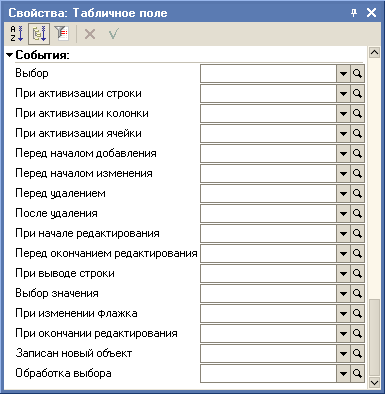
Task: Sort properties alphabetically with A-Z icon
Action: coord(17,34)
